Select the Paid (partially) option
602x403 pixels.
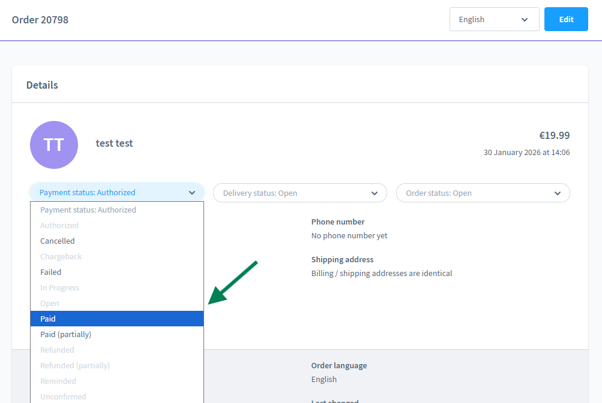(x=66, y=334)
